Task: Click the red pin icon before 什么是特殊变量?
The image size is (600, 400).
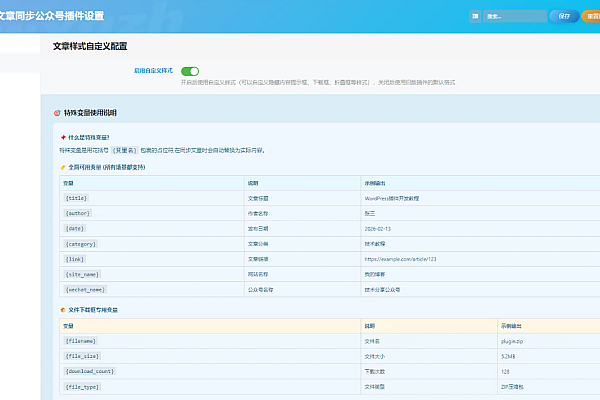Action: (x=63, y=137)
